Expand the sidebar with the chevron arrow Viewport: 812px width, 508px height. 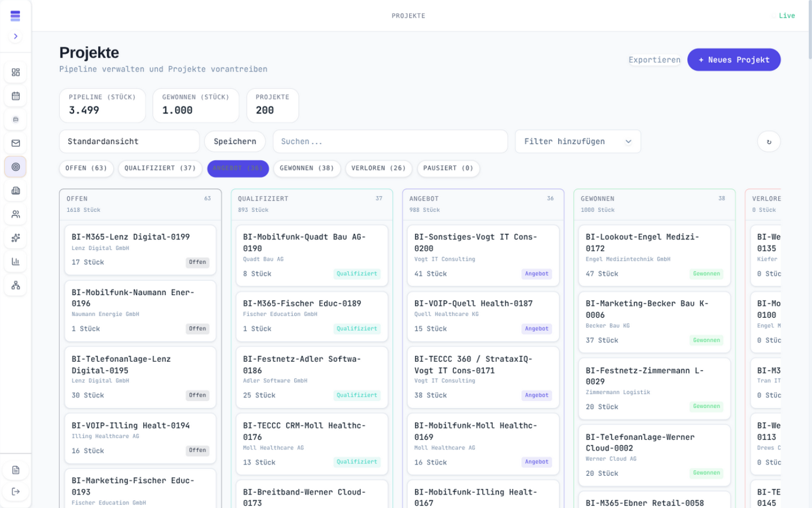[16, 36]
